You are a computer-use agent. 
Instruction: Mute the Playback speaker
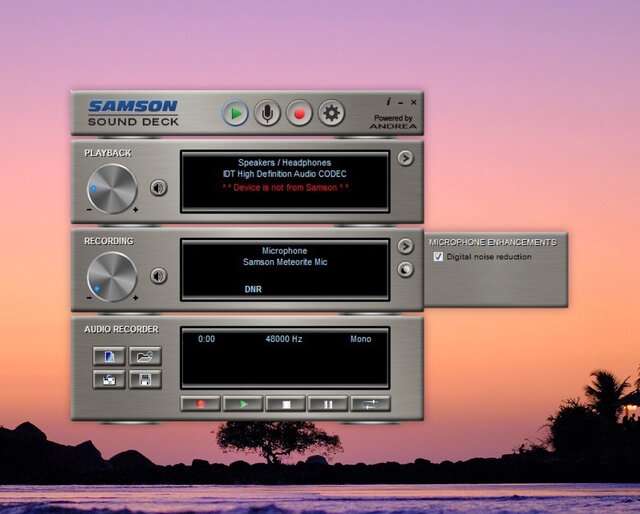pos(159,188)
